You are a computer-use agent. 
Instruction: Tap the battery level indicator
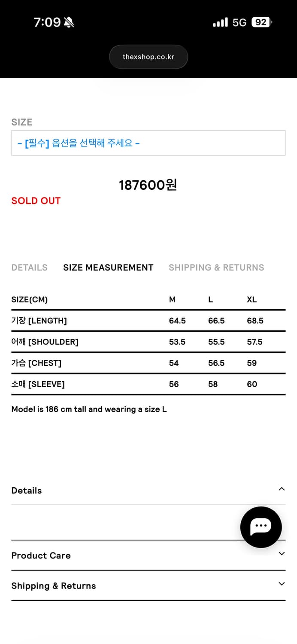point(261,22)
